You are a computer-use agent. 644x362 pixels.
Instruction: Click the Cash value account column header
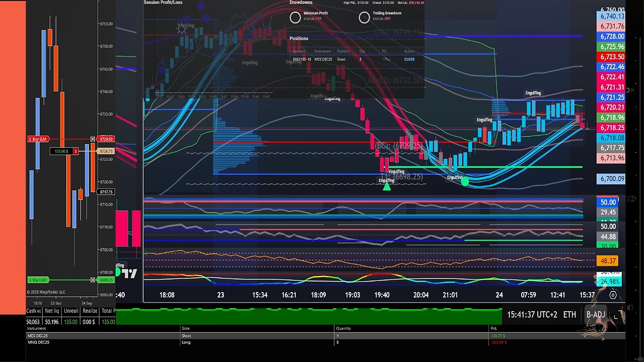[x=33, y=311]
